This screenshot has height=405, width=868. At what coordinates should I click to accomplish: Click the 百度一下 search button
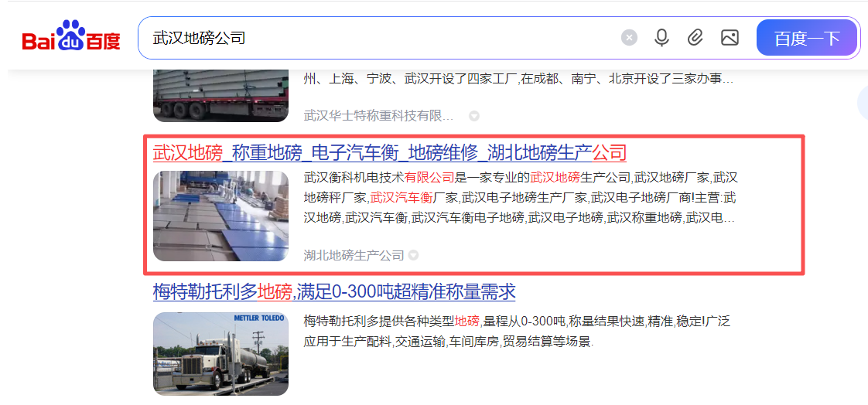point(807,38)
